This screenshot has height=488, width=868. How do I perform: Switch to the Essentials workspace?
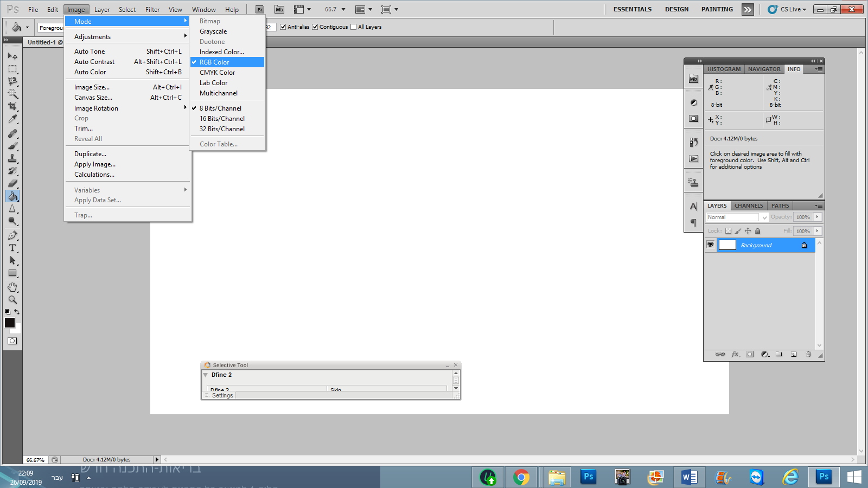[633, 9]
